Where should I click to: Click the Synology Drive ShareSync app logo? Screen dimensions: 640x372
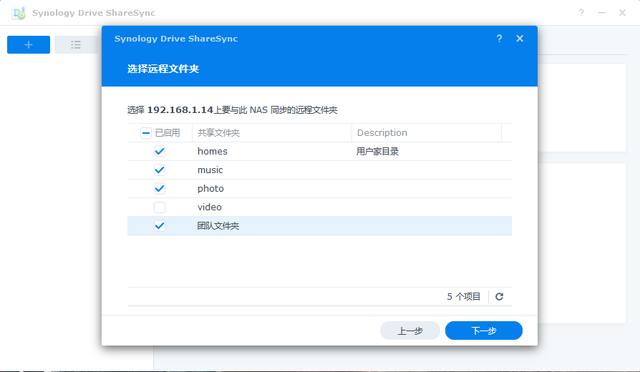pyautogui.click(x=19, y=13)
